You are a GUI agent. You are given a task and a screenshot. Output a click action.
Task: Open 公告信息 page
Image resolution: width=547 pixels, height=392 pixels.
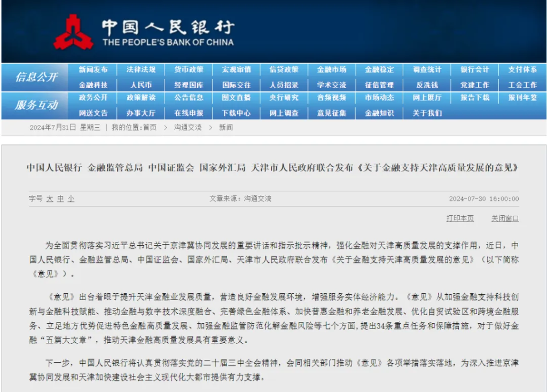pos(189,98)
